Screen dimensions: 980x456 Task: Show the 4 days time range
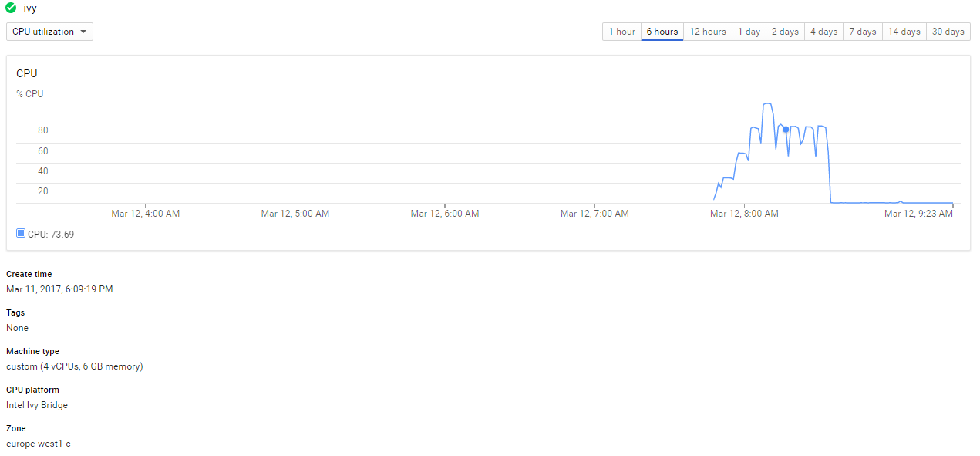823,32
